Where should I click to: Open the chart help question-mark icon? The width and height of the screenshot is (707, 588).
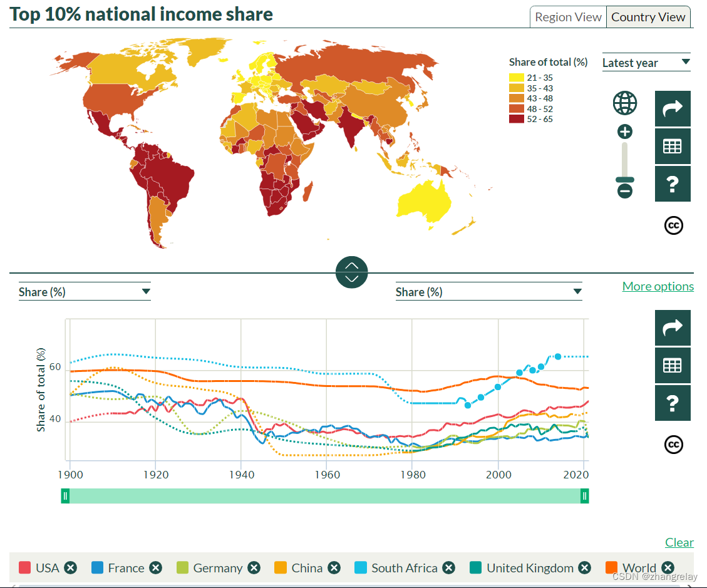(673, 403)
